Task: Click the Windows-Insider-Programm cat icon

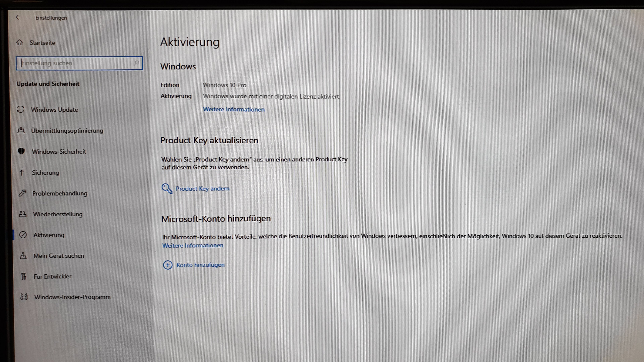Action: [x=24, y=297]
